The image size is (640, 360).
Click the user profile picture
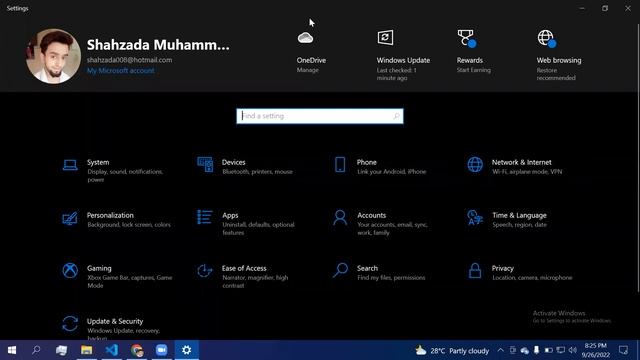53,56
